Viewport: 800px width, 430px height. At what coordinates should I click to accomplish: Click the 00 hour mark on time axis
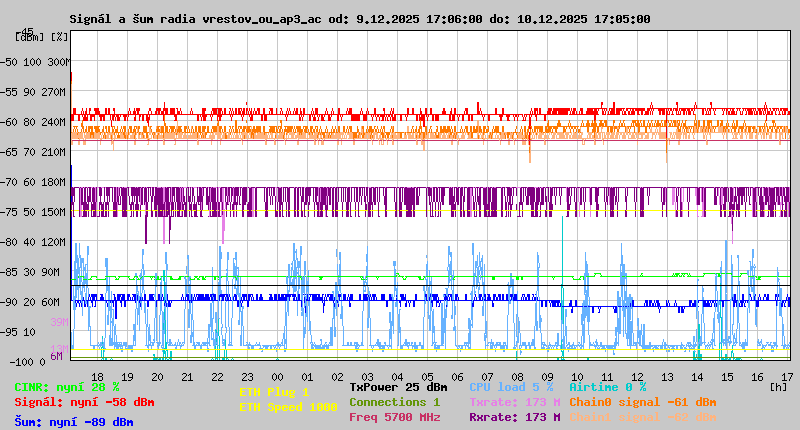pos(278,377)
